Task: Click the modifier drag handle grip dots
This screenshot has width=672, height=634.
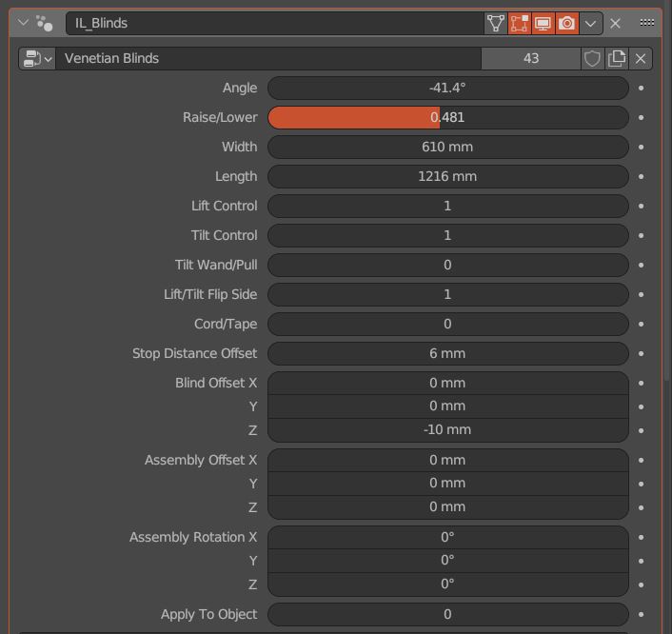Action: tap(646, 23)
